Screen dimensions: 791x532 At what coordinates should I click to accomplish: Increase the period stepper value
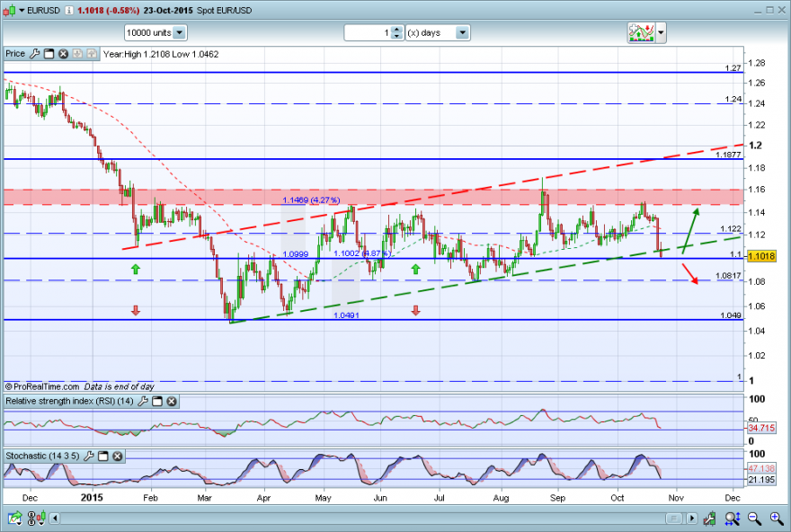(397, 30)
